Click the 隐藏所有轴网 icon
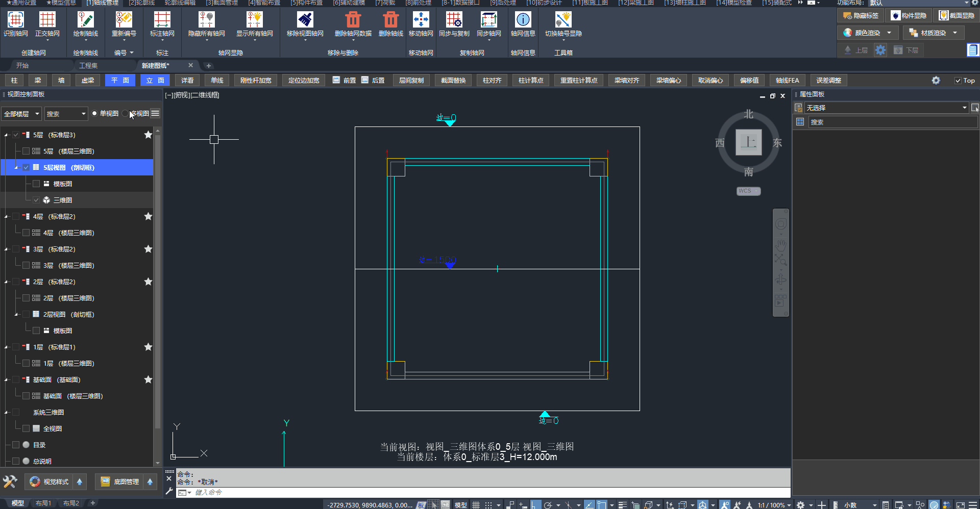 click(206, 20)
